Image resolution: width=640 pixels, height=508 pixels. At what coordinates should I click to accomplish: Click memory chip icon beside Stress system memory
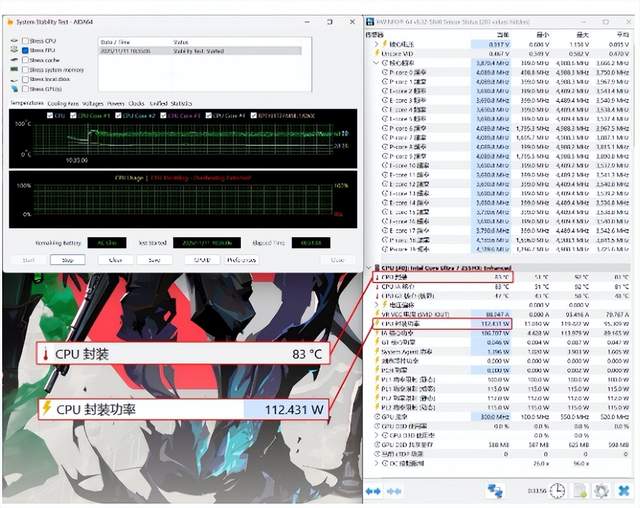pyautogui.click(x=14, y=69)
